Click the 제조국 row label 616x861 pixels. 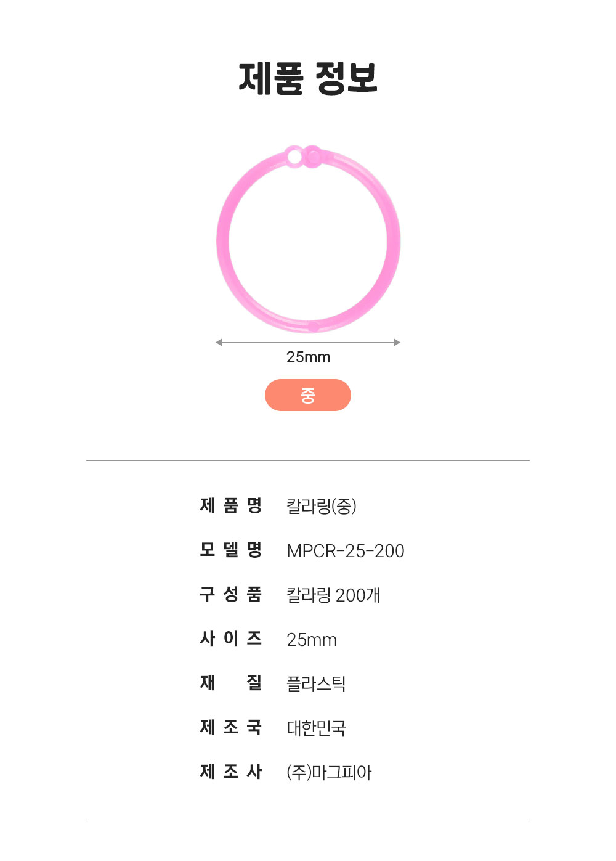pyautogui.click(x=231, y=728)
